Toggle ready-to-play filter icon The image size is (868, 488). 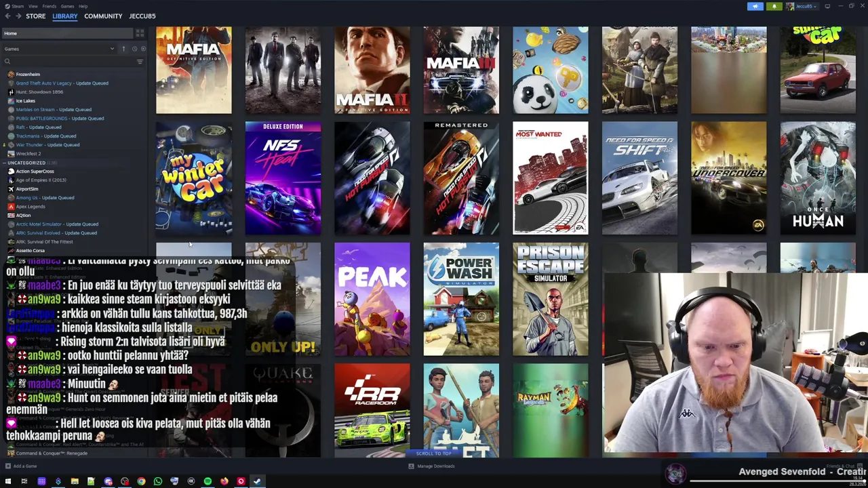(142, 49)
